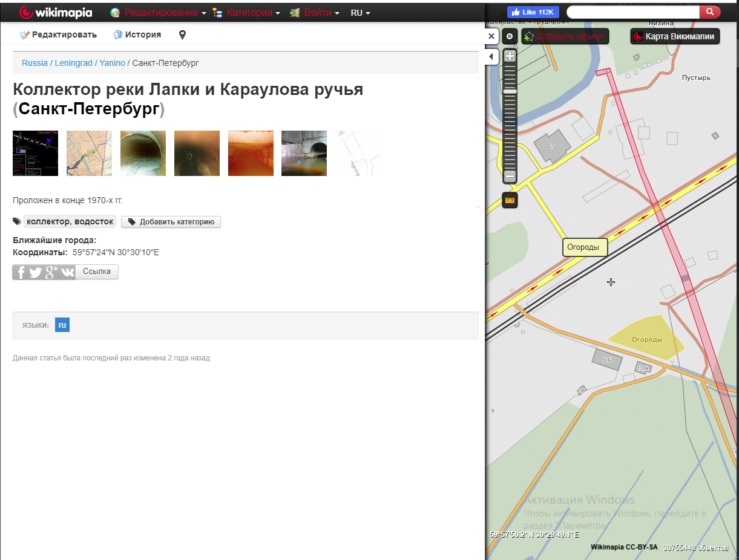Open the RU language dropdown
The height and width of the screenshot is (560, 739).
pos(360,13)
